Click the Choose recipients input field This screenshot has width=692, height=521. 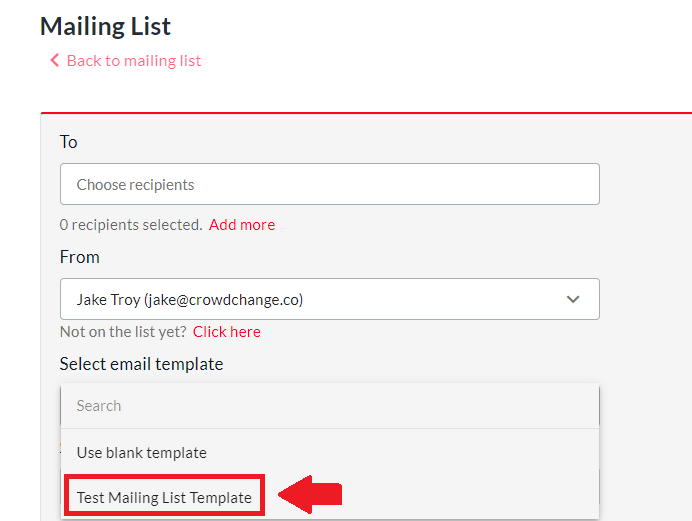coord(330,185)
